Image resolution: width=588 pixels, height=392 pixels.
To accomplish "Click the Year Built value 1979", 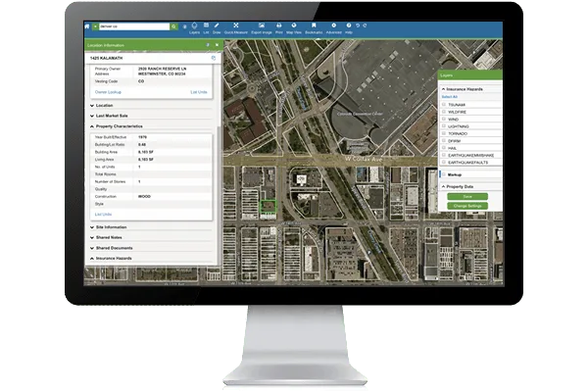I will pos(142,137).
